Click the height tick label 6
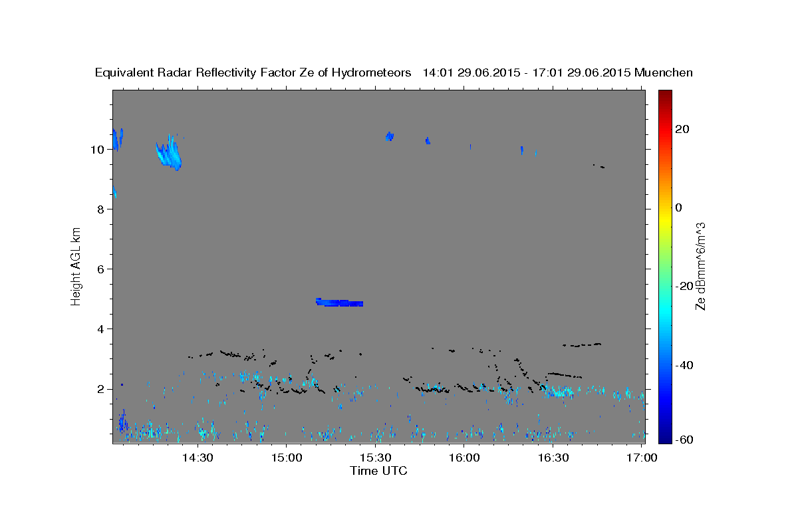 point(100,269)
